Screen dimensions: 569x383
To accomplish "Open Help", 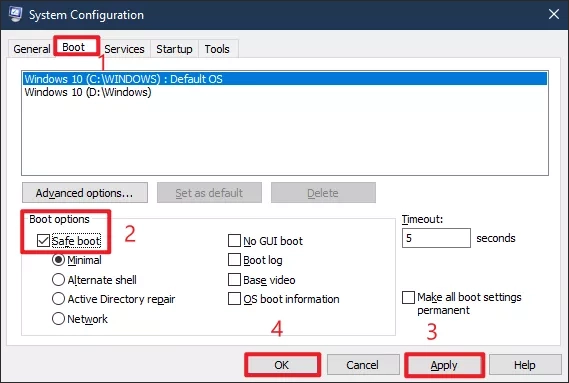I will (x=525, y=364).
